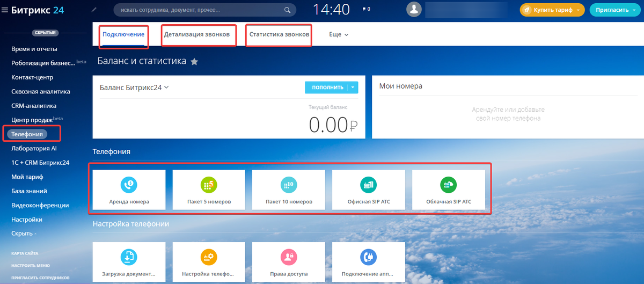Image resolution: width=644 pixels, height=284 pixels.
Task: Open CRM-аналитика in sidebar
Action: 34,106
